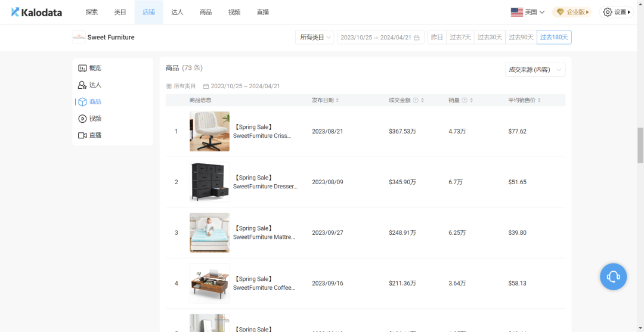Click the 商品 cube icon in sidebar

click(x=82, y=102)
